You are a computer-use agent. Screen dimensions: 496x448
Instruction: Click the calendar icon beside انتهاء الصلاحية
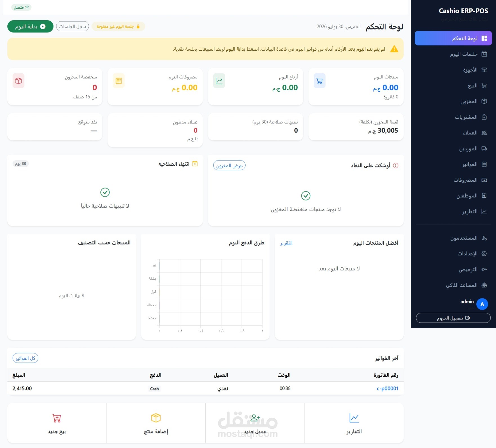coord(195,164)
